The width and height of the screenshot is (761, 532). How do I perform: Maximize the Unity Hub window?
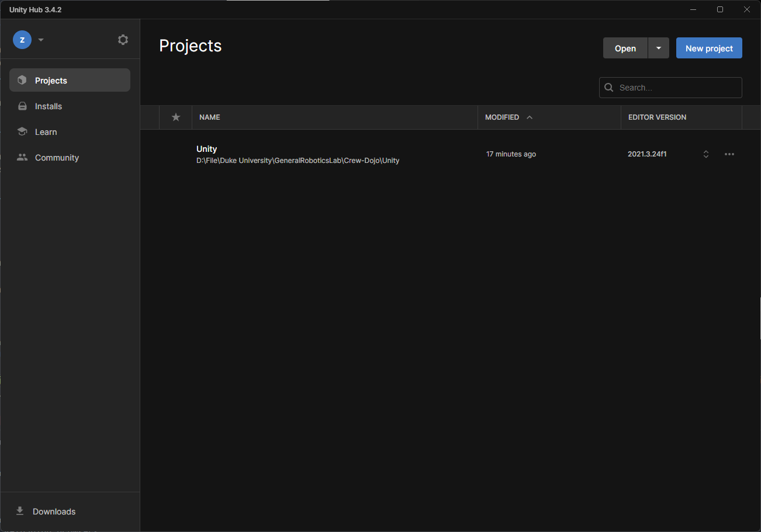720,9
